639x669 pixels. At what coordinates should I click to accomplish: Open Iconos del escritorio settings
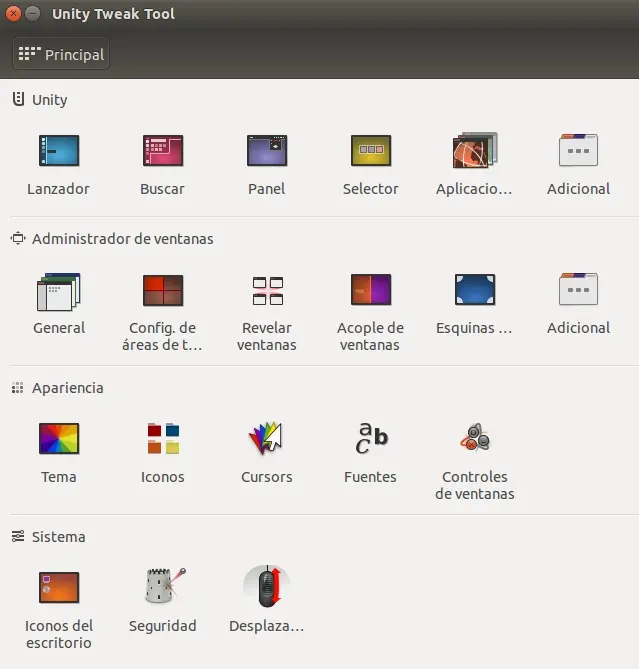[x=59, y=588]
